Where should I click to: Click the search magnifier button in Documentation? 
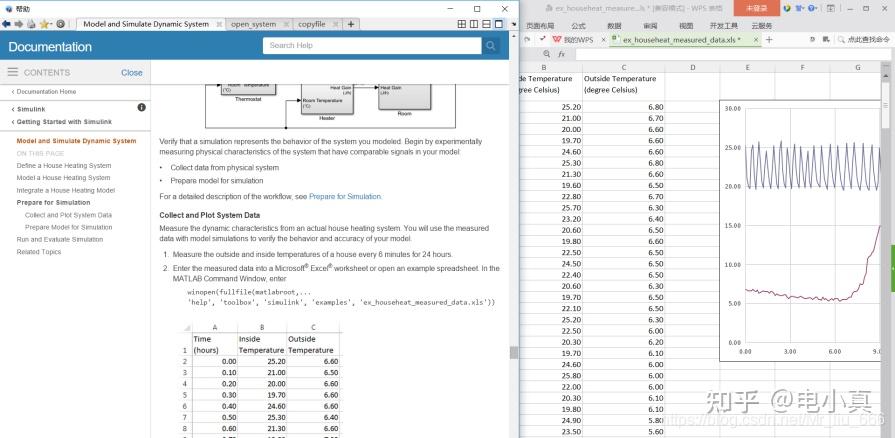tap(490, 46)
